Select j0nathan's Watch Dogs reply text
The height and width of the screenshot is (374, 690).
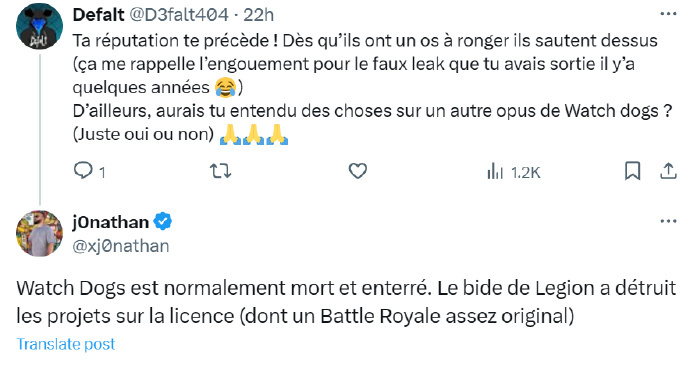(x=346, y=302)
